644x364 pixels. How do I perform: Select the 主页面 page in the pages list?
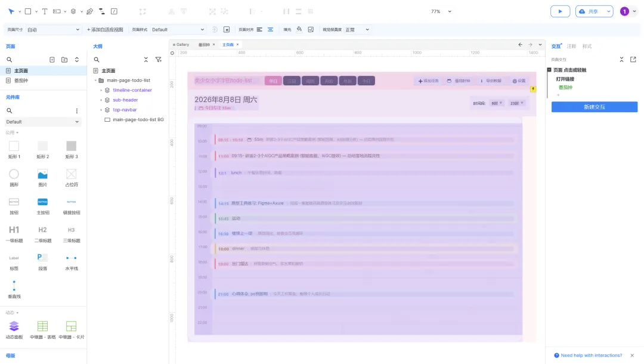click(43, 70)
